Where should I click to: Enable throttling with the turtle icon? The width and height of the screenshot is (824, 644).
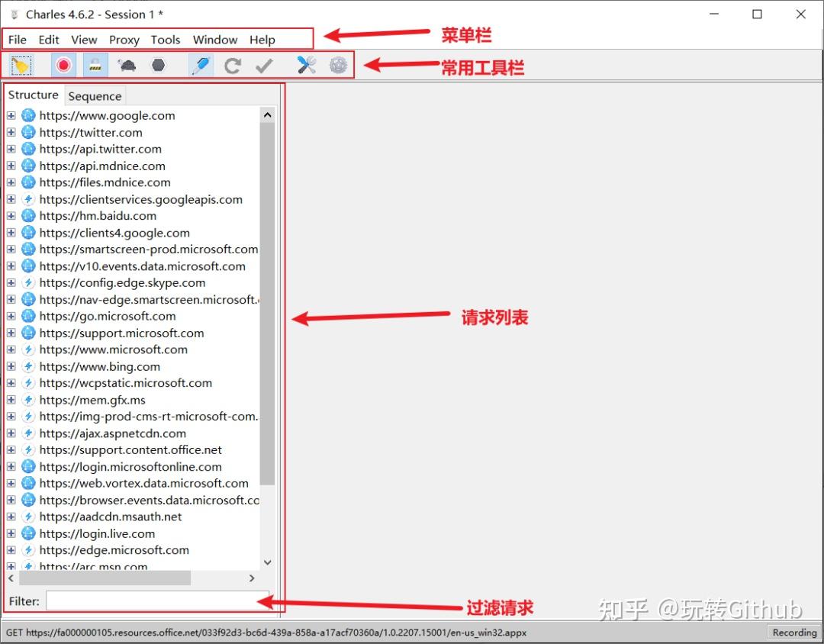(x=126, y=66)
